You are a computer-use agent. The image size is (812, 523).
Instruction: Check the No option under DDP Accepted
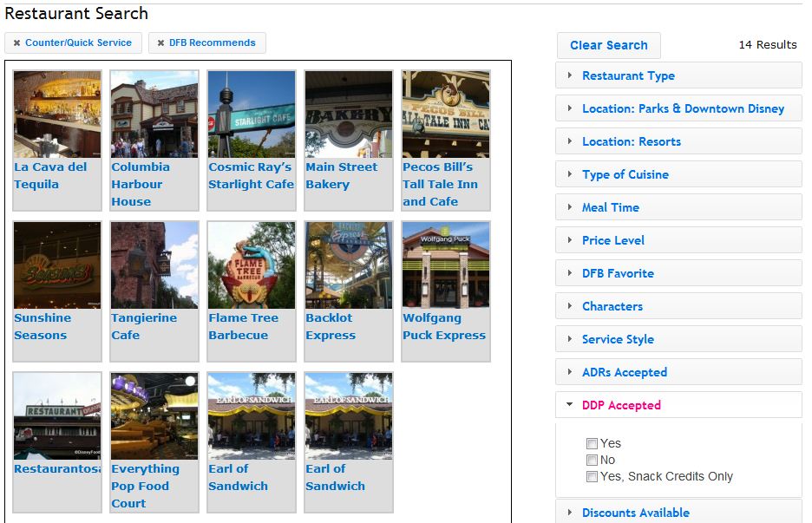click(592, 461)
